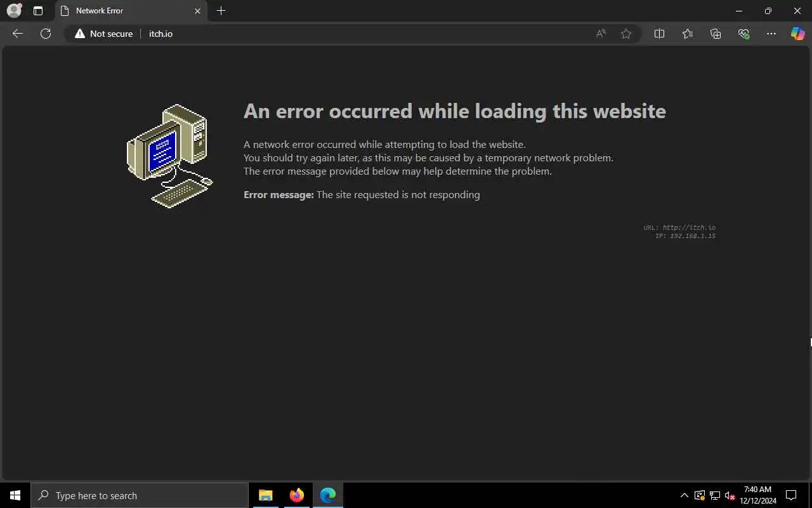The height and width of the screenshot is (508, 812).
Task: Open Settings and more ellipsis menu
Action: (x=771, y=34)
